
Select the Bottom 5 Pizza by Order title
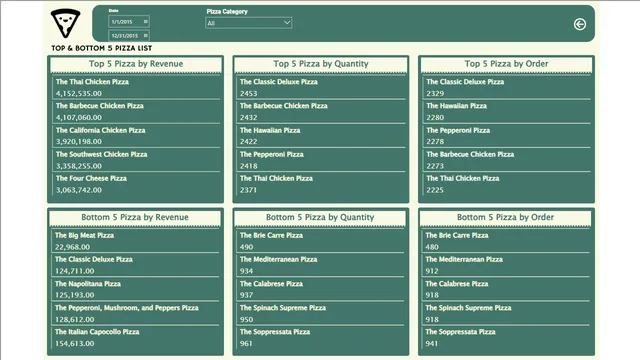pos(505,217)
